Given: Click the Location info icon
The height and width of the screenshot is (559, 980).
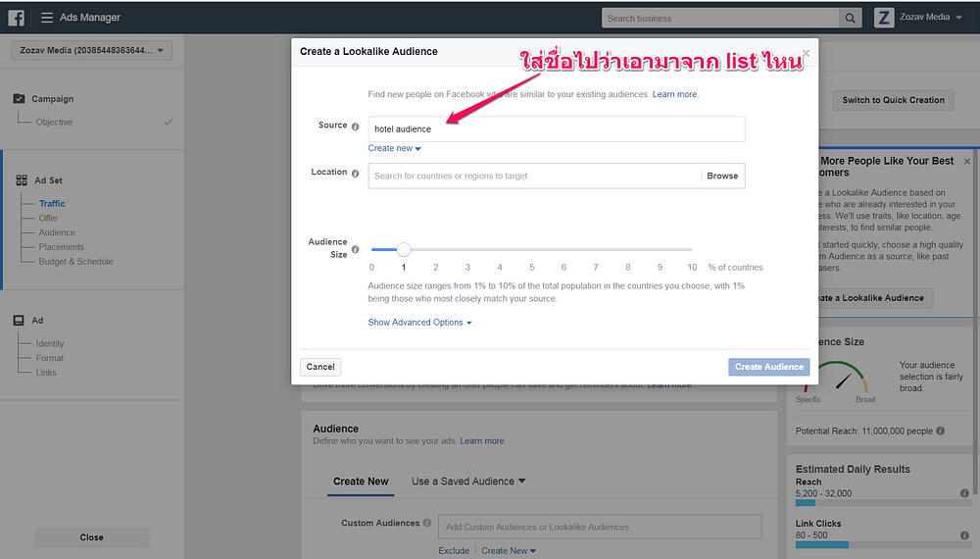Looking at the screenshot, I should [x=355, y=174].
